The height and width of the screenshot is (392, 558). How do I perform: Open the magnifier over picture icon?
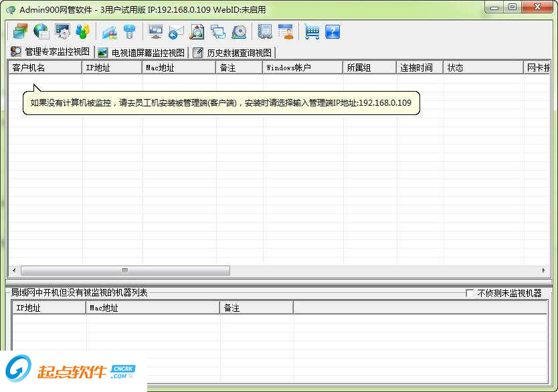tap(197, 31)
